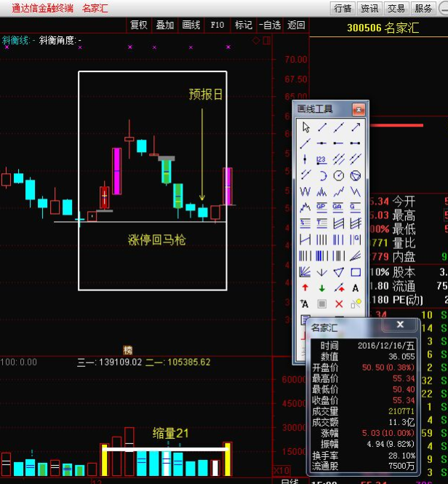Click the 成交额 value 11.3亿

click(x=401, y=422)
